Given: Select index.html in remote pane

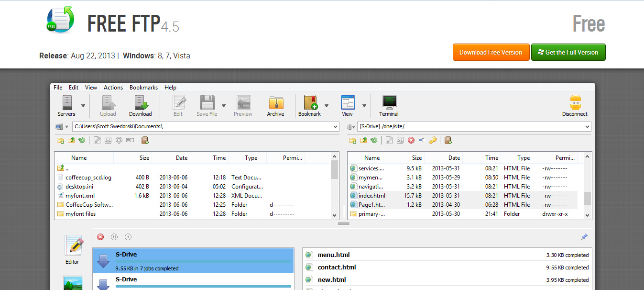Looking at the screenshot, I should pyautogui.click(x=371, y=196).
